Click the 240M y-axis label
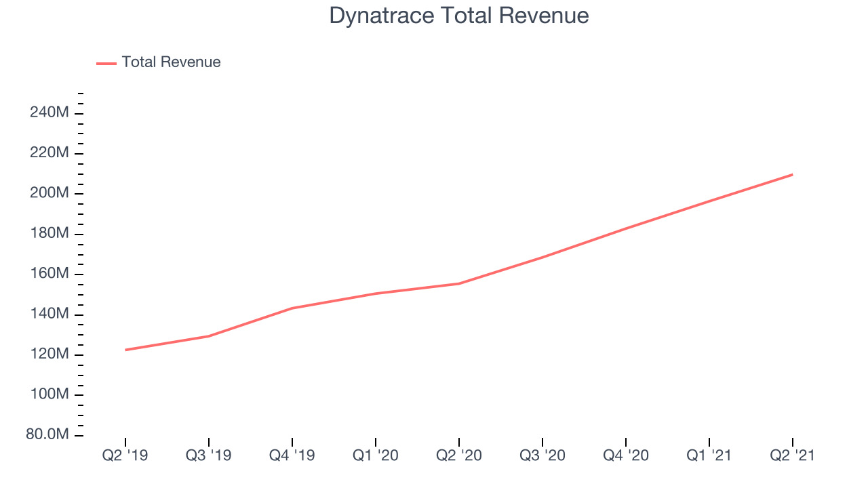Screen dimensions: 868x488 tap(50, 113)
